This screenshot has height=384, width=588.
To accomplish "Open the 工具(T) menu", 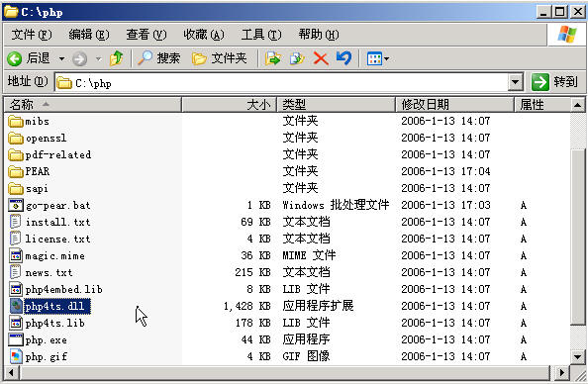I will 261,35.
